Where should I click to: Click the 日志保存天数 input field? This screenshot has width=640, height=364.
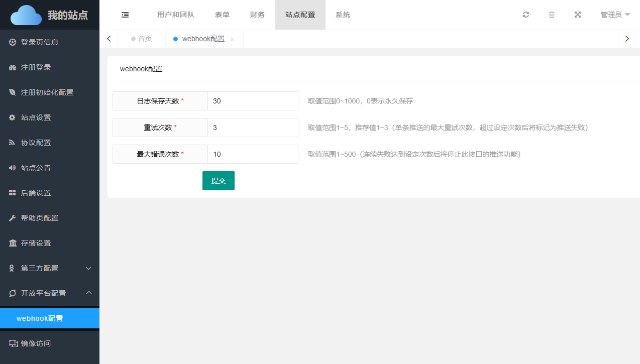[x=253, y=101]
